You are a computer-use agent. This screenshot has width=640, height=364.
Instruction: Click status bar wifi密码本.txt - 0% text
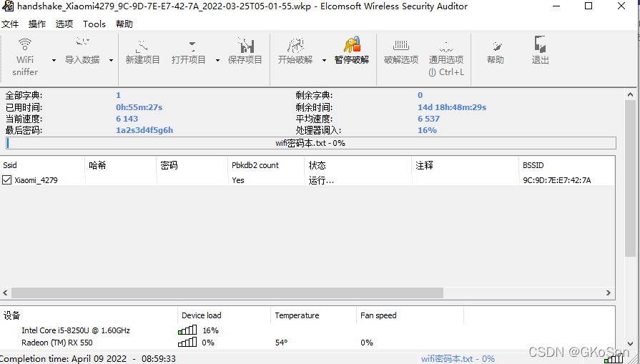pos(458,359)
